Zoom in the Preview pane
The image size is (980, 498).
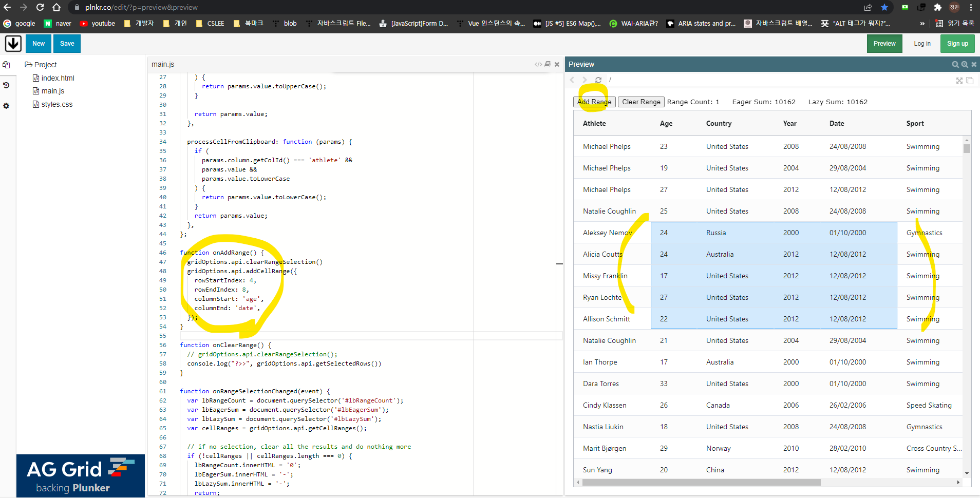point(965,64)
